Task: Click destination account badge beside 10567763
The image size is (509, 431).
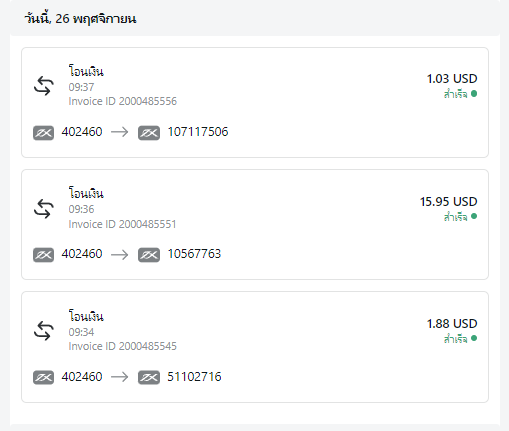Action: pyautogui.click(x=149, y=255)
